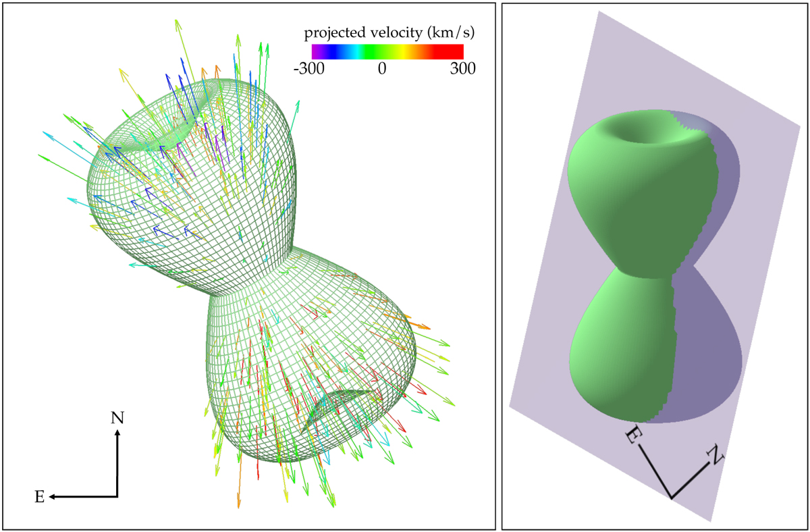The height and width of the screenshot is (532, 810).
Task: Click the "0" color bar midpoint label
Action: click(x=381, y=69)
